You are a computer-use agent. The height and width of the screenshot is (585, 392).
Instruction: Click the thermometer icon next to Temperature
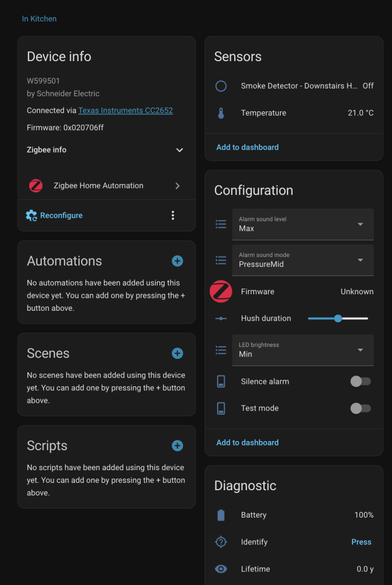221,113
